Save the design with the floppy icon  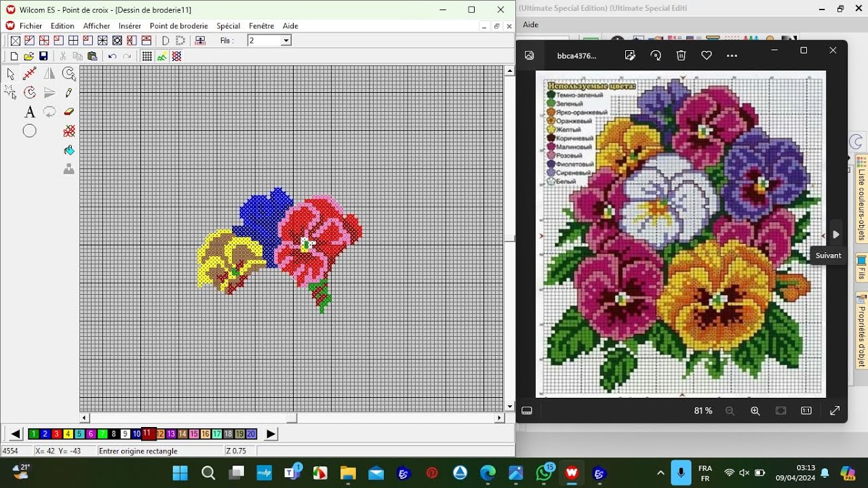click(43, 56)
